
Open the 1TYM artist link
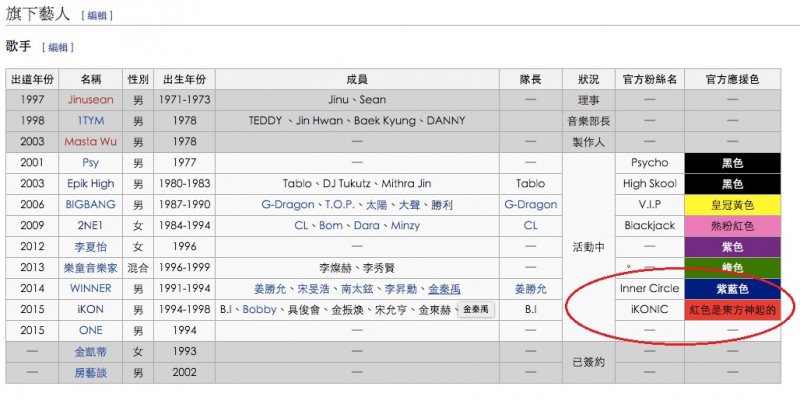pyautogui.click(x=91, y=120)
